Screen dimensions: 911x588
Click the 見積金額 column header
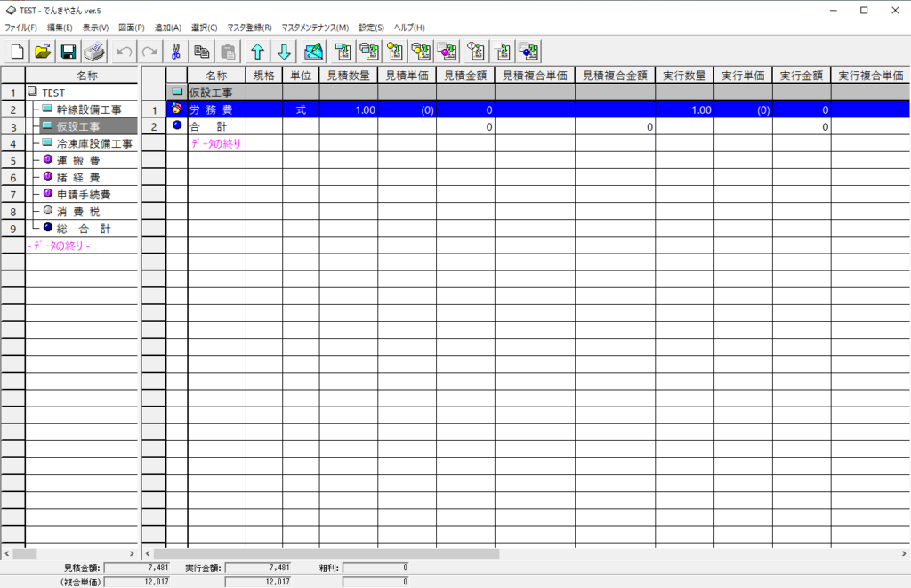465,76
